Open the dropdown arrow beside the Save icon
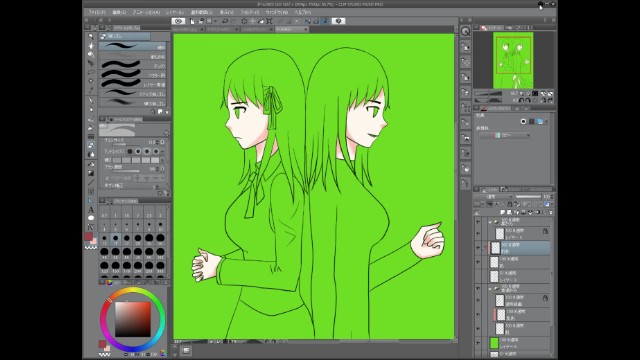 point(215,21)
